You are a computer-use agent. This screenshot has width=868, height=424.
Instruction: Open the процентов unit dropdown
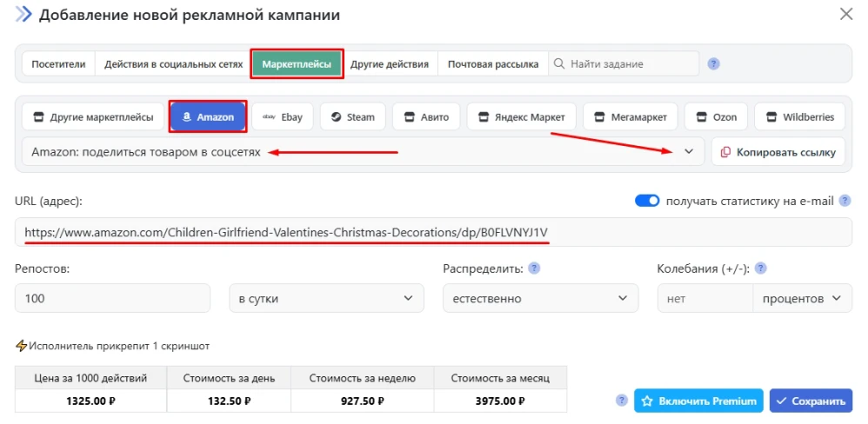coord(802,298)
